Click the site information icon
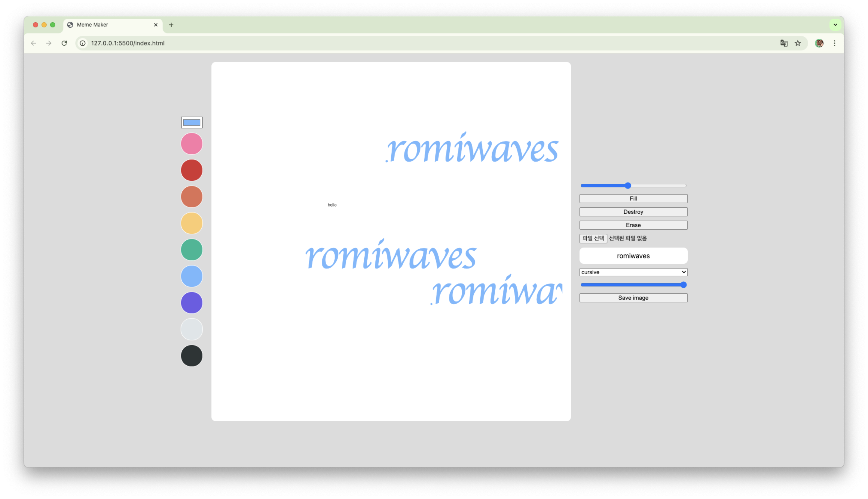This screenshot has width=868, height=499. (83, 43)
